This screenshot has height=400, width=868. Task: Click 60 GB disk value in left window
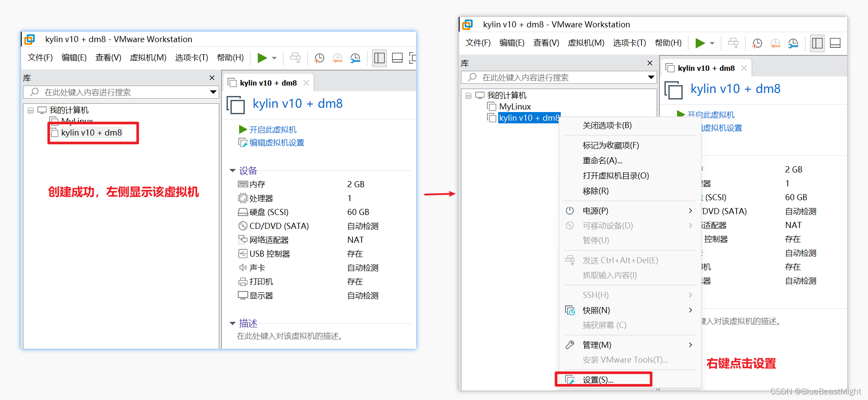click(x=358, y=212)
